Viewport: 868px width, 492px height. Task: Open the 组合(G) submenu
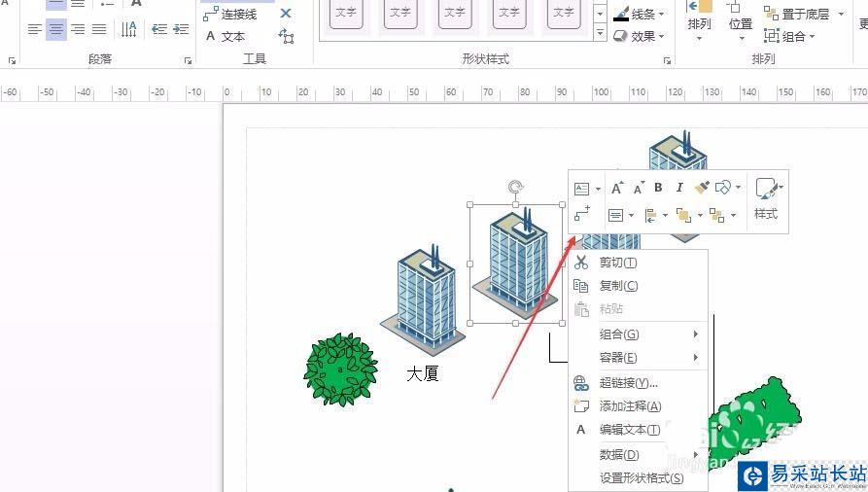click(639, 334)
